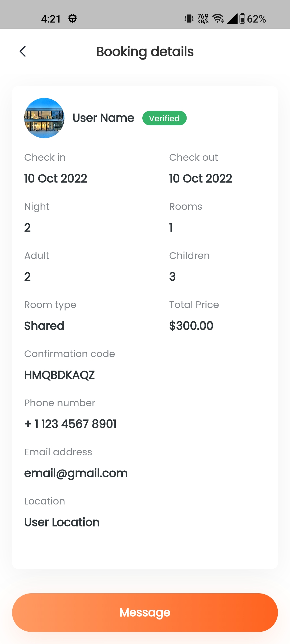Tap the Shared room type value
The image size is (290, 644).
pos(44,326)
